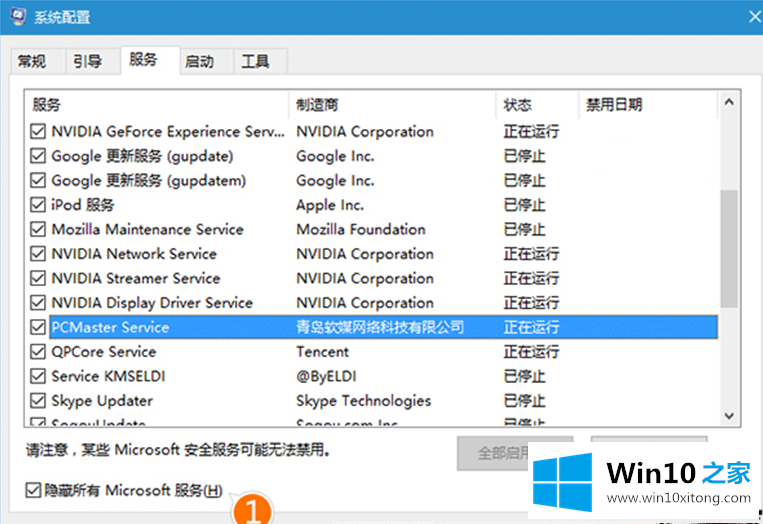The width and height of the screenshot is (763, 524).
Task: Select the Google 更新服务 (gupdate) row
Action: (x=373, y=156)
